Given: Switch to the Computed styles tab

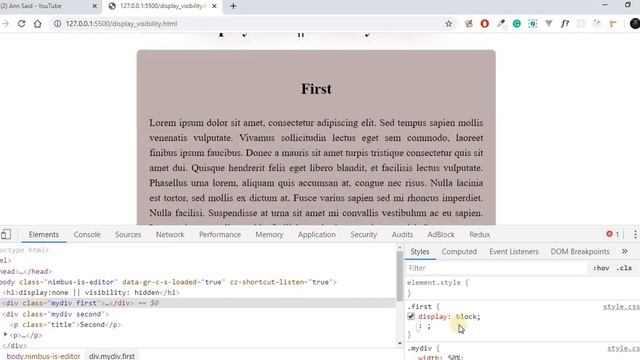Looking at the screenshot, I should click(x=459, y=252).
